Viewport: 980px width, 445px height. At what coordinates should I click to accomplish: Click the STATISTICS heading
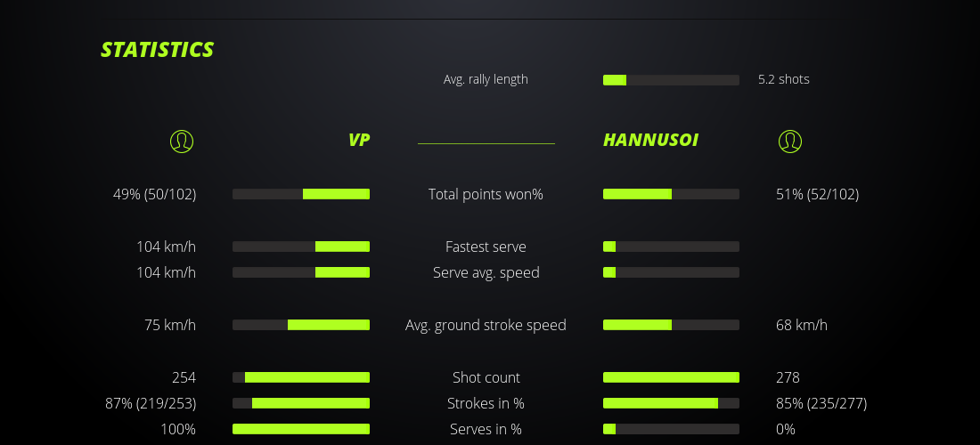point(158,49)
